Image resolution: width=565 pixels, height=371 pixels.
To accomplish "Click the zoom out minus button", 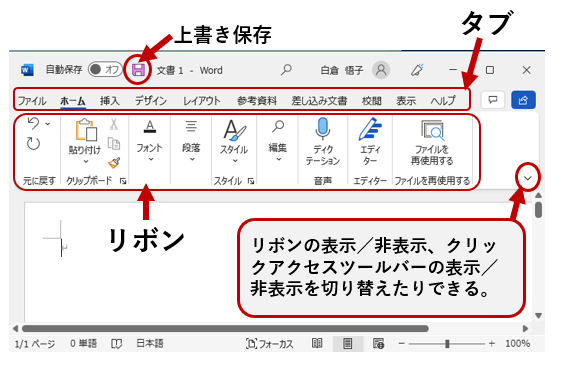I will pos(402,344).
